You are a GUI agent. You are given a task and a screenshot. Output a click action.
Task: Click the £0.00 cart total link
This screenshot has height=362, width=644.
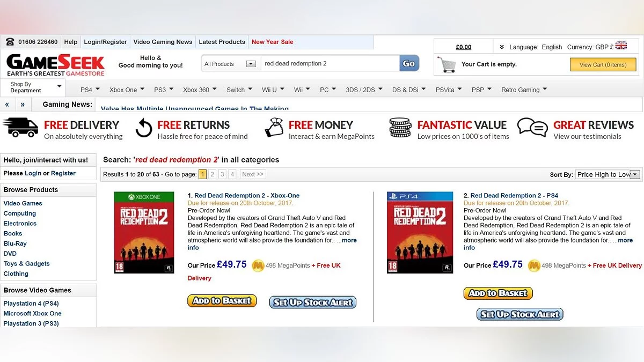pyautogui.click(x=464, y=47)
